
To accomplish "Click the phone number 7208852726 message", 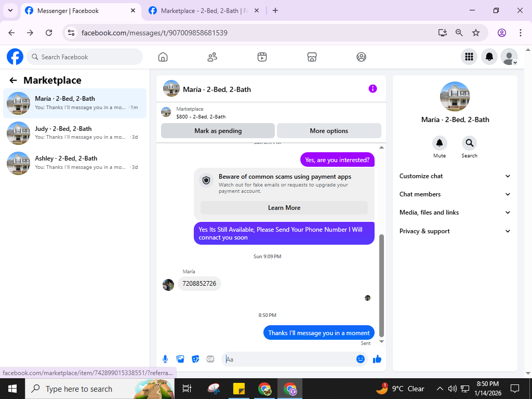I will [199, 284].
